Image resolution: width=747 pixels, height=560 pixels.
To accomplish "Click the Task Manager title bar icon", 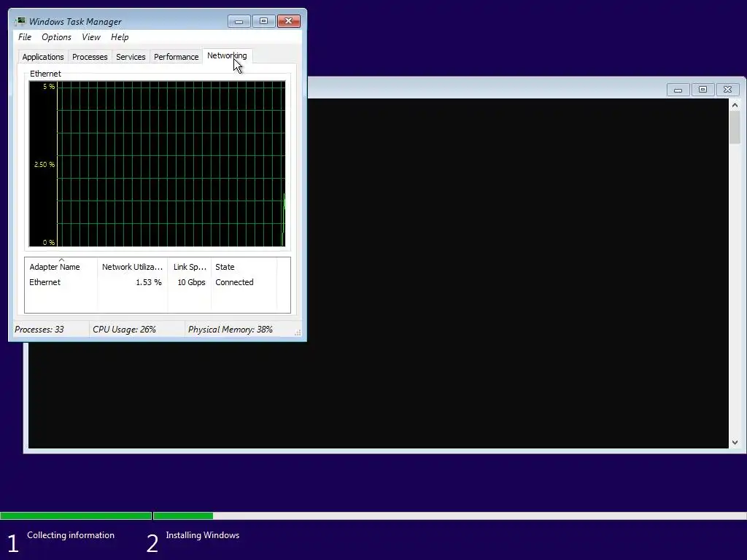I will [20, 21].
